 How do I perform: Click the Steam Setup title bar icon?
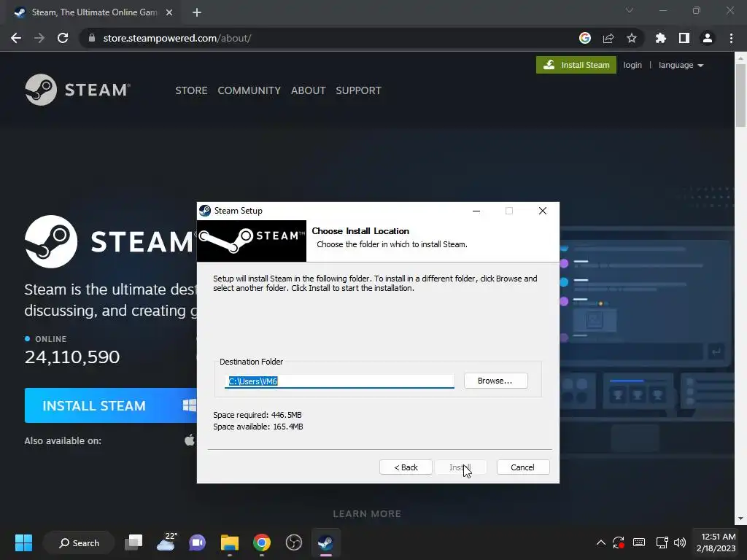coord(205,211)
